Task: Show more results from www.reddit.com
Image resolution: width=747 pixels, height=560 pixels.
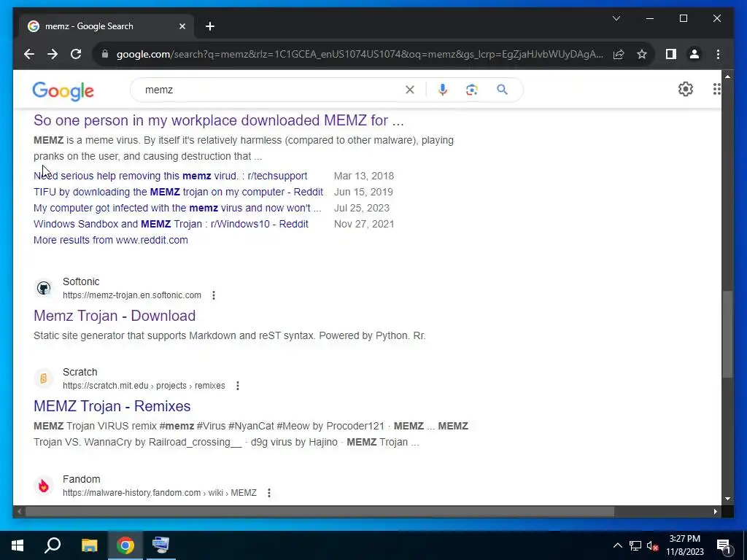Action: tap(111, 240)
